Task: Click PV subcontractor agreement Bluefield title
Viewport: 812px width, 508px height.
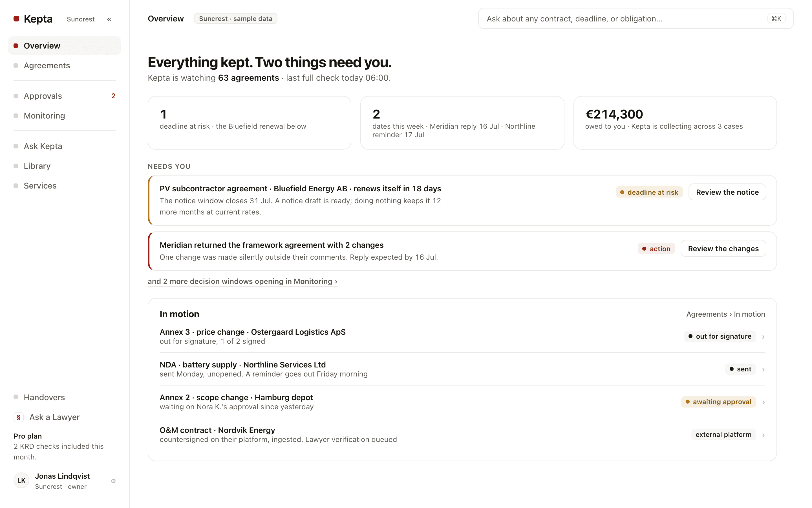Action: pos(300,189)
